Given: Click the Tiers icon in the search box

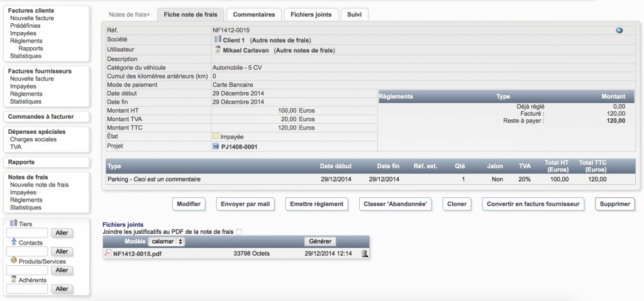Looking at the screenshot, I should tap(13, 223).
